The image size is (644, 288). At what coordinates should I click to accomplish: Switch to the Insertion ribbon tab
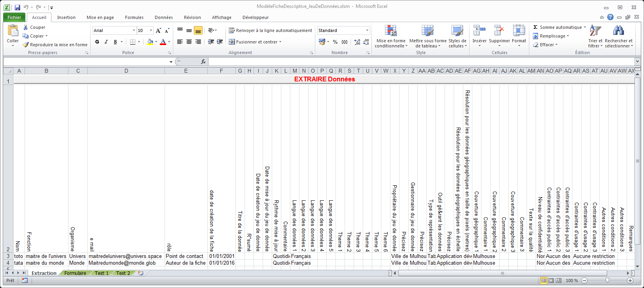click(66, 17)
